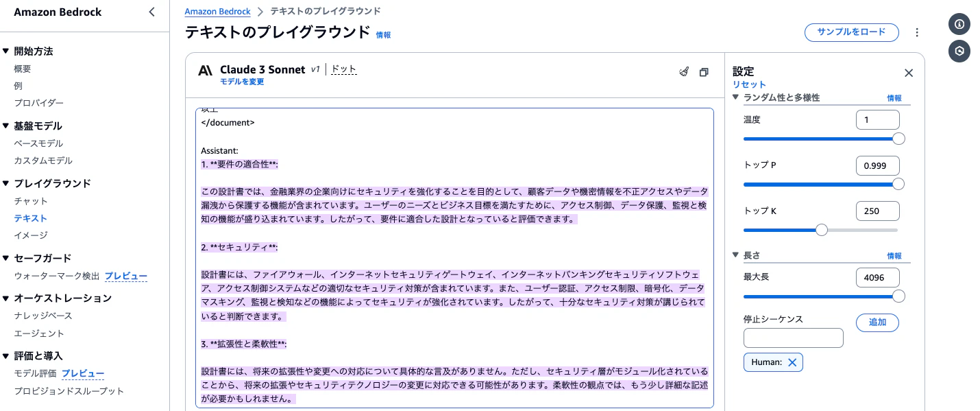Click the "3. **拡張性と柔軟性**:" heading text

pos(243,344)
